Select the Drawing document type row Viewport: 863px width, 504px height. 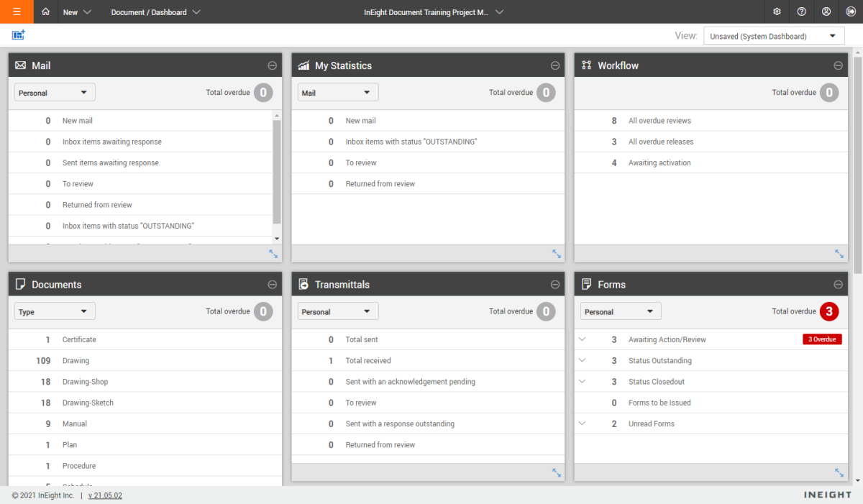click(x=145, y=360)
